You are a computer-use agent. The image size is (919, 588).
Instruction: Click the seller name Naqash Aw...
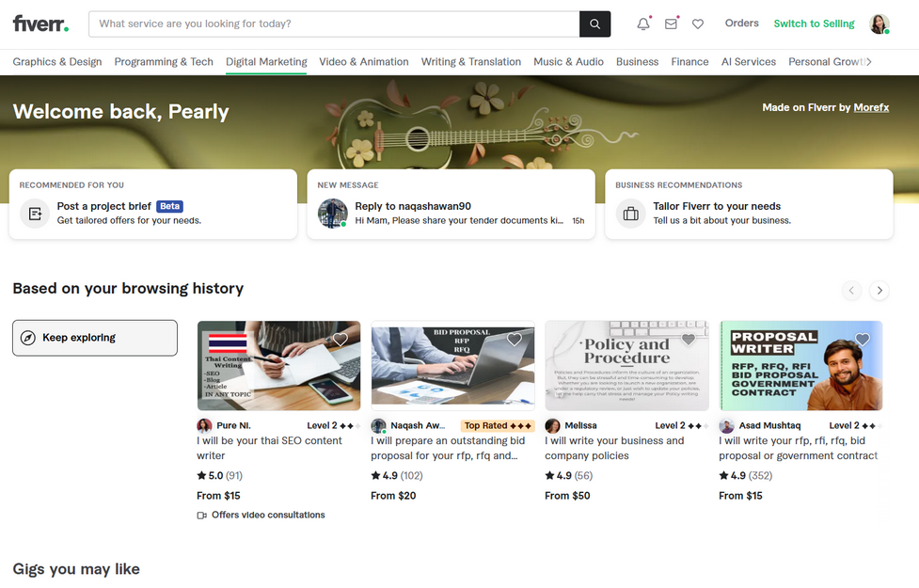[418, 425]
